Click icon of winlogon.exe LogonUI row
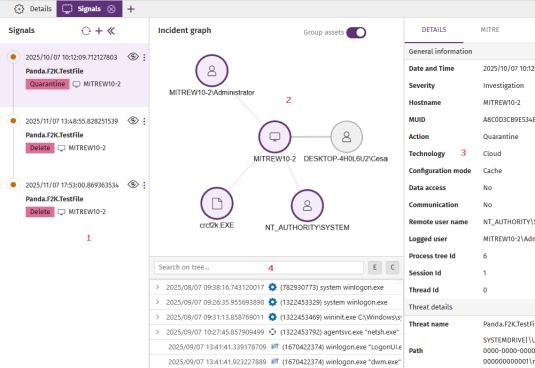This screenshot has width=535, height=368. pos(275,347)
